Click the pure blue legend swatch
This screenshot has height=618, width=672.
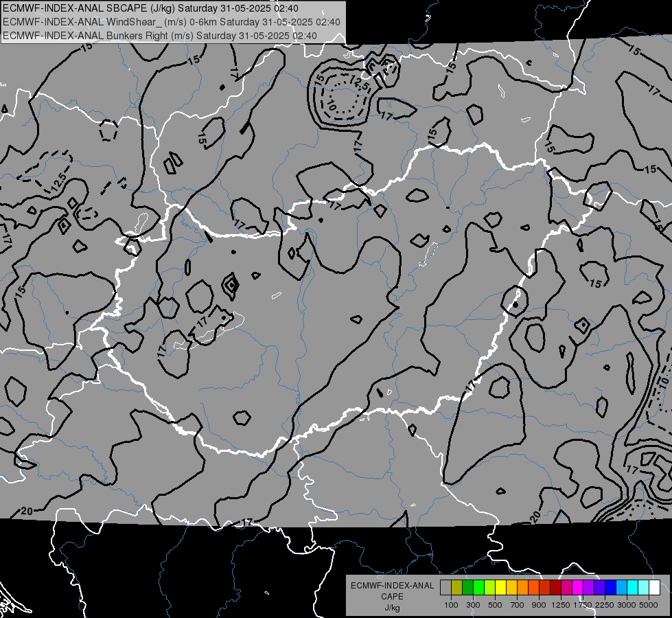point(611,587)
